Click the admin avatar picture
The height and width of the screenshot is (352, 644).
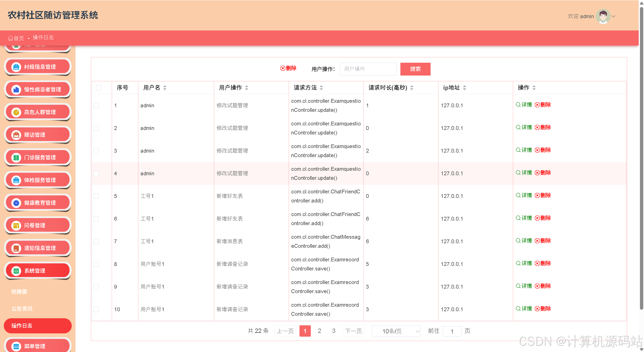603,16
